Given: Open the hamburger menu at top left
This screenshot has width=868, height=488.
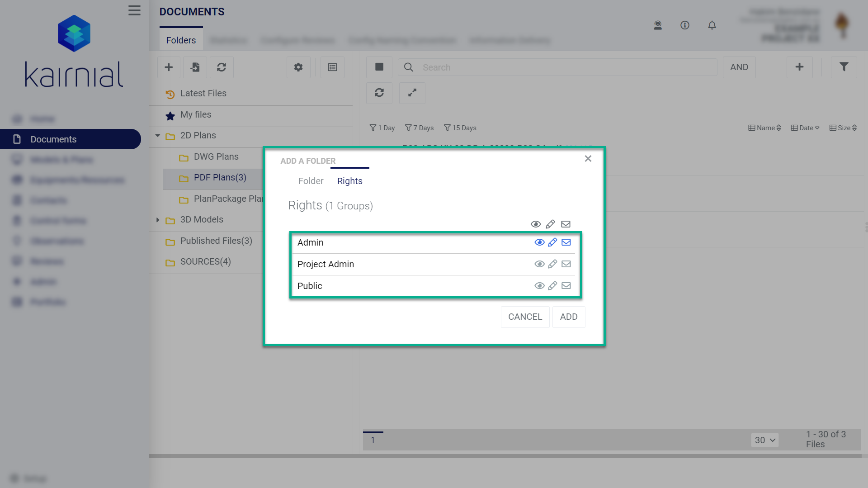Looking at the screenshot, I should pyautogui.click(x=134, y=10).
